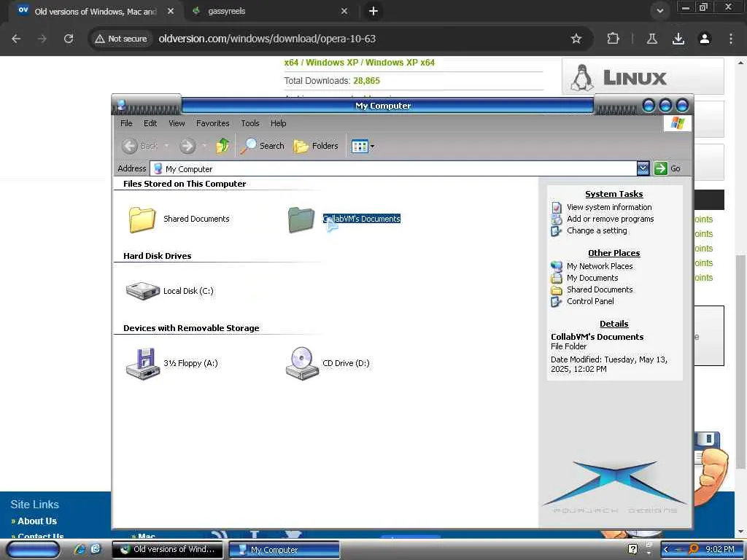Select the CollabVM's Documents folder icon
The image size is (747, 560).
tap(301, 219)
